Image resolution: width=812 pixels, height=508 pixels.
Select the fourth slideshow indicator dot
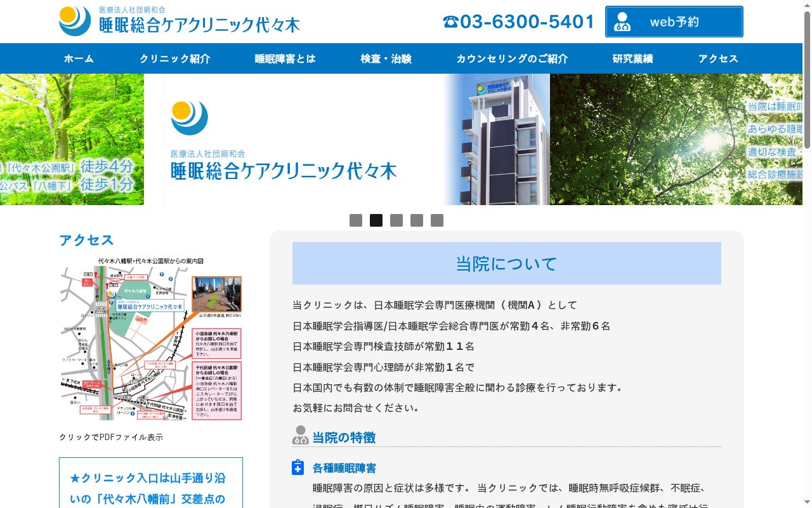pos(417,220)
